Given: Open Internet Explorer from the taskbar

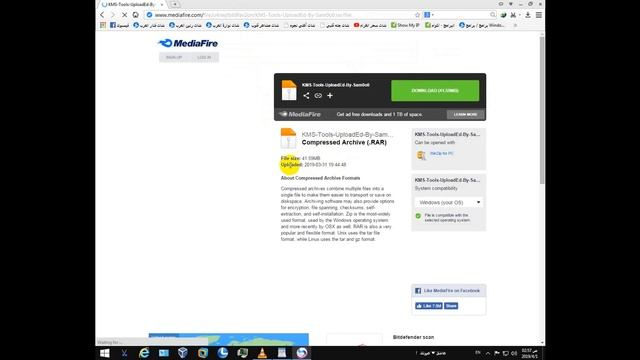Looking at the screenshot, I should 144,353.
